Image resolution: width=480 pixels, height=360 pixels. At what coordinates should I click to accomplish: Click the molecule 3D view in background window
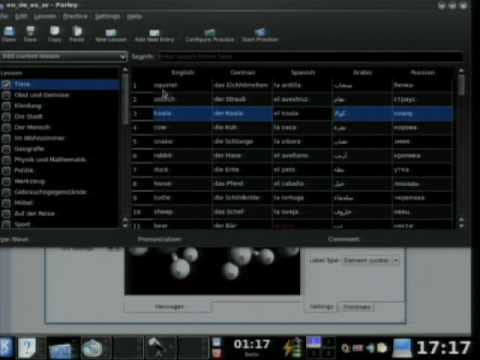[x=212, y=271]
